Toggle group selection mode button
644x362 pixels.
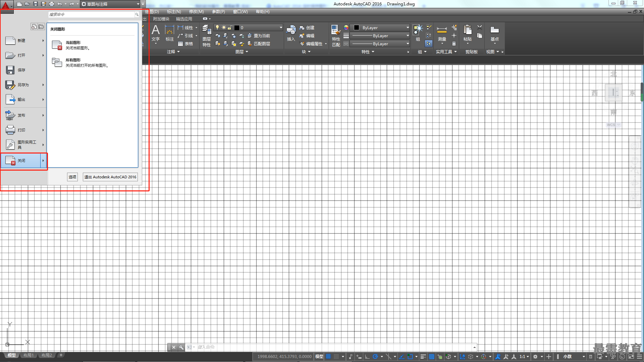click(x=429, y=44)
